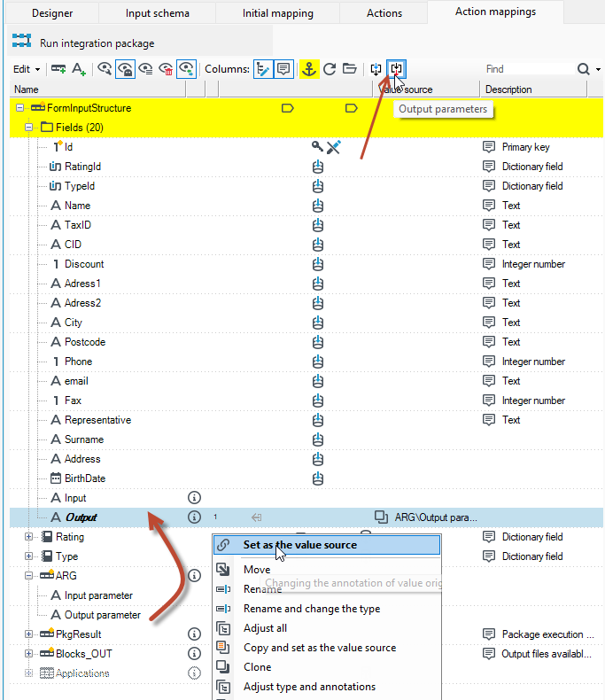
Task: Open the Edit dropdown menu
Action: [x=27, y=69]
